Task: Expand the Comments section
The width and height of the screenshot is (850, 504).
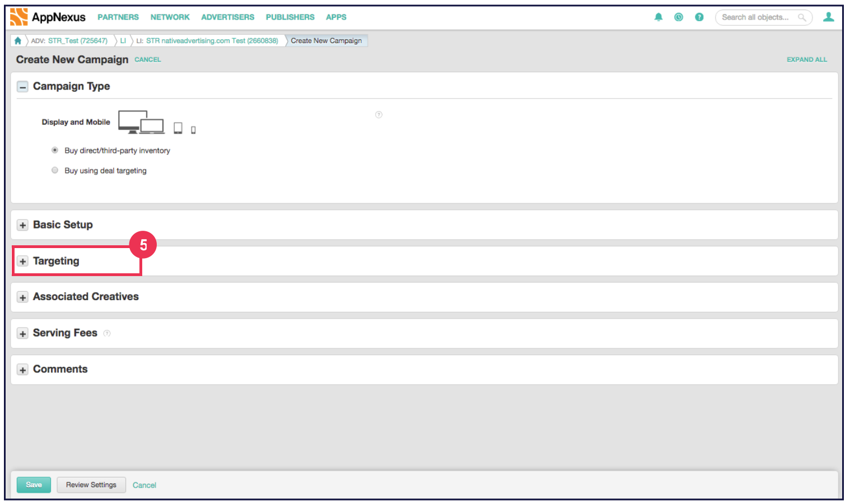Action: point(22,370)
